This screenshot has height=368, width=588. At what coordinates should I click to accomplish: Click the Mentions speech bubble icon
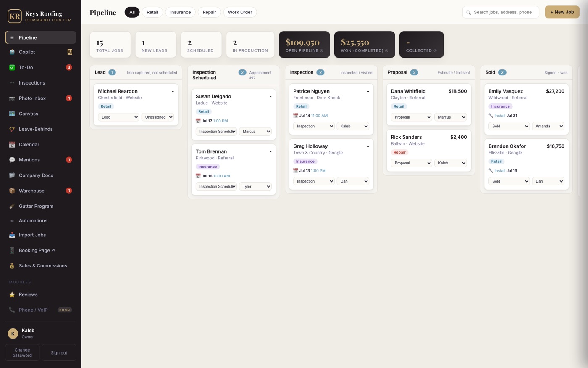coord(12,160)
